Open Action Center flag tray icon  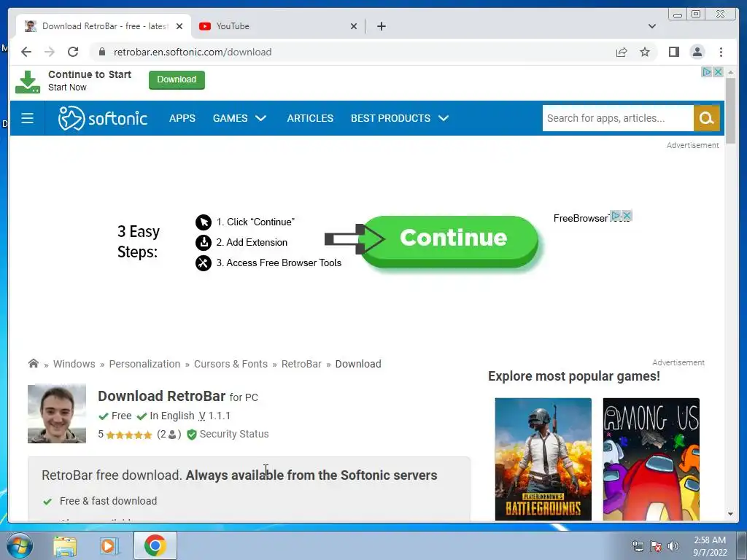[656, 546]
